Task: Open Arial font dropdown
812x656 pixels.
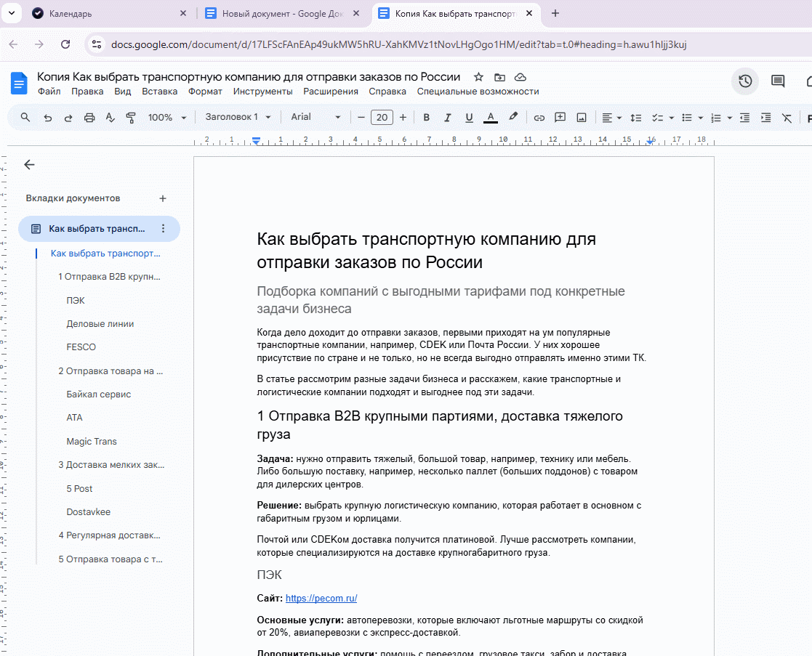Action: tap(315, 117)
